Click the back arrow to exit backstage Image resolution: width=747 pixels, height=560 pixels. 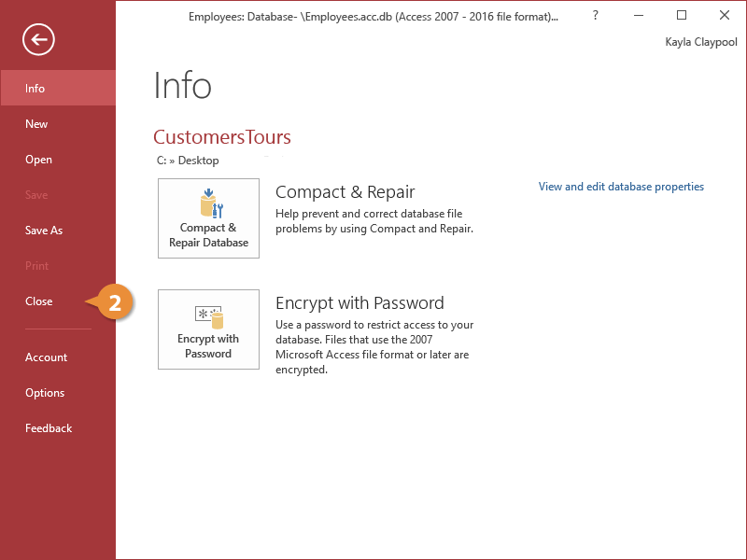point(39,39)
